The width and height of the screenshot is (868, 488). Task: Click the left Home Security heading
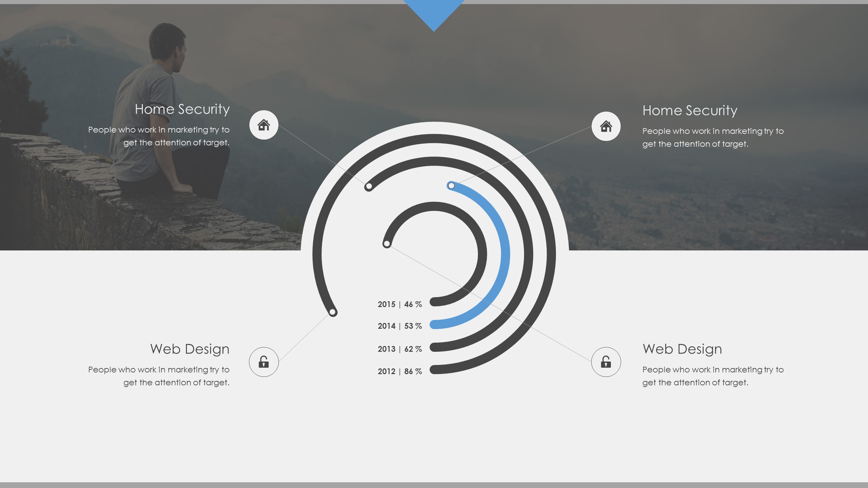coord(182,109)
